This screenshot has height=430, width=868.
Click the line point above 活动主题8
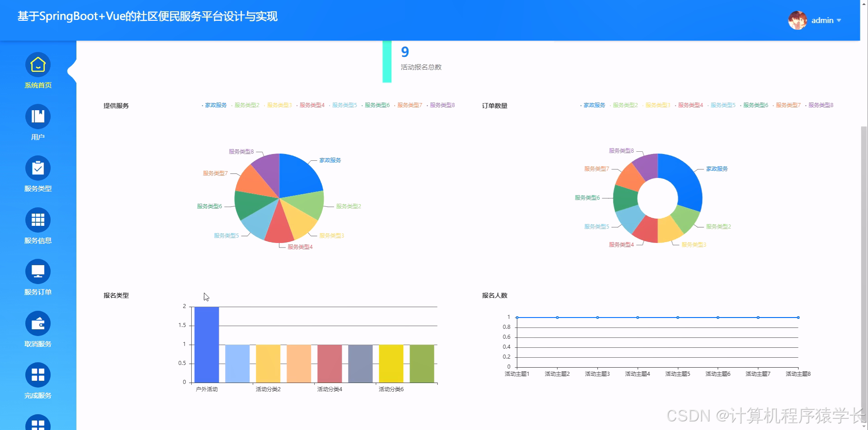coord(798,318)
